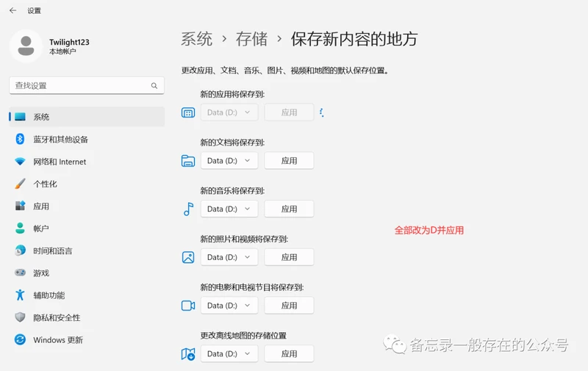Open Windows 更新 via update icon
Image resolution: width=588 pixels, height=371 pixels.
click(20, 340)
